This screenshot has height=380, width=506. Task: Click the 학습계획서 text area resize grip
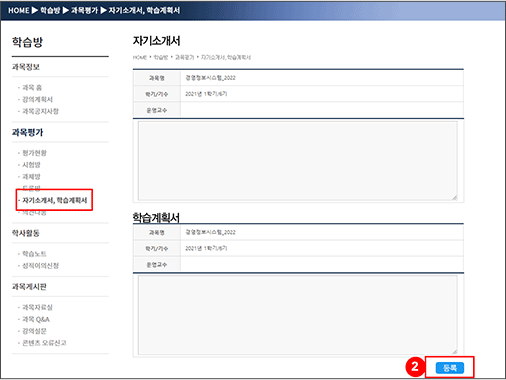454,351
